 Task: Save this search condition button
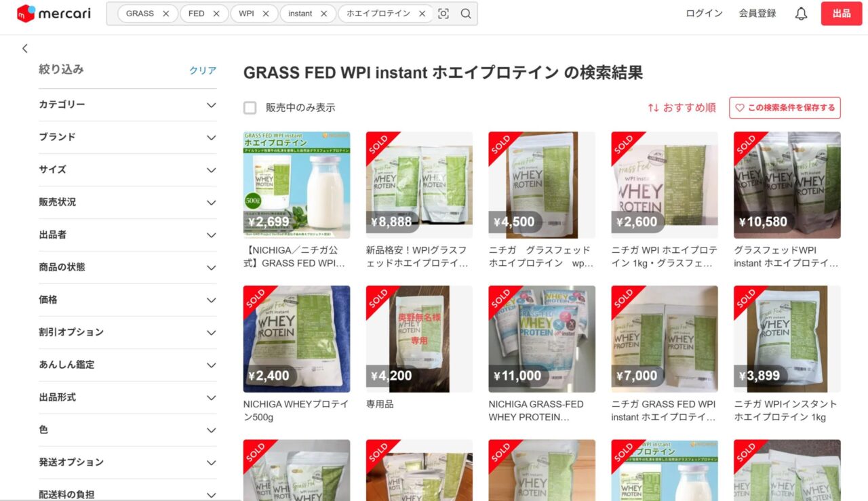click(785, 108)
